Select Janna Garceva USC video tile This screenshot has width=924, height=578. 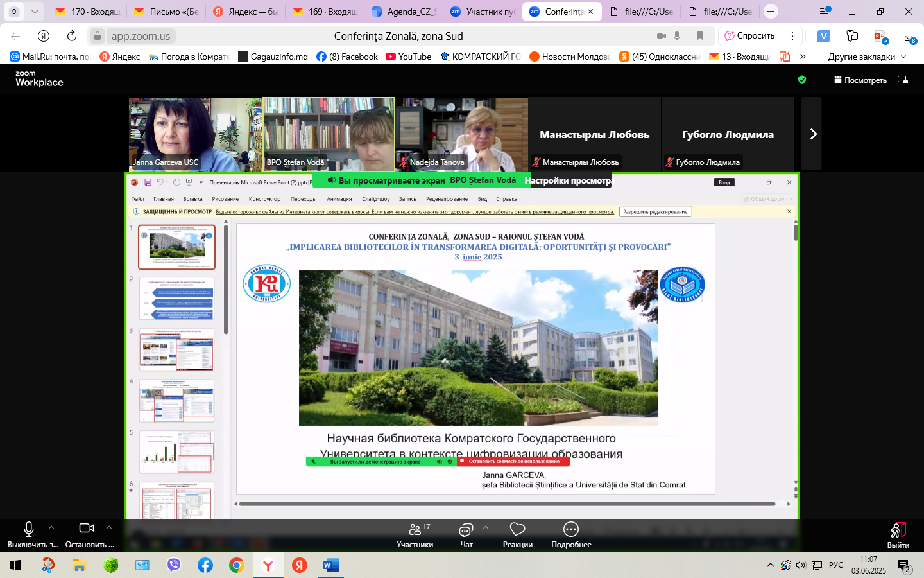coord(195,134)
